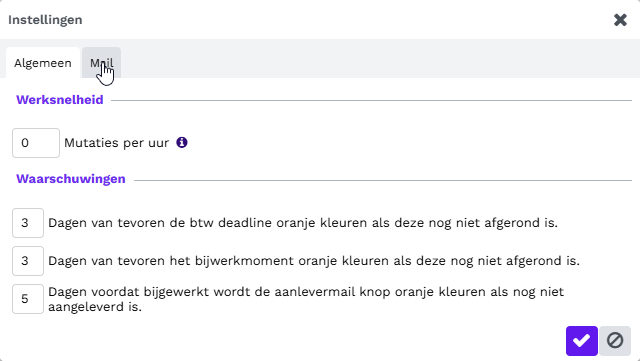Click the btw deadline days input box
Viewport: 640px width, 361px height.
[28, 223]
